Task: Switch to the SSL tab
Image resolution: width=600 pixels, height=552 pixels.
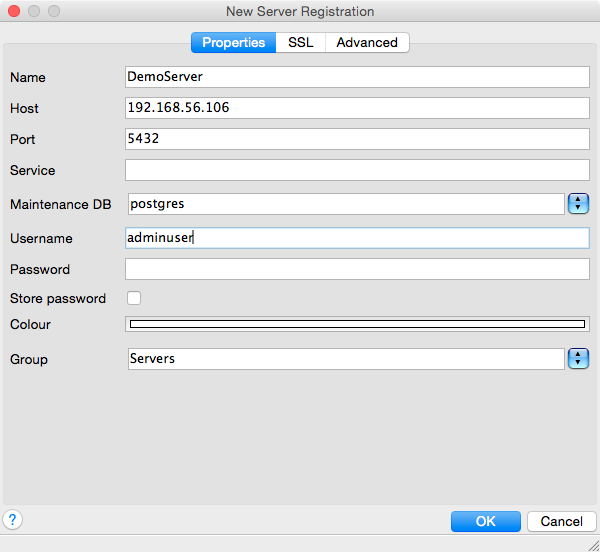Action: [300, 42]
